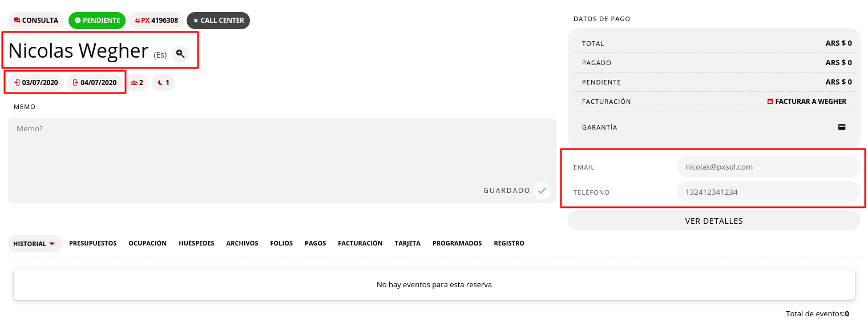Image resolution: width=868 pixels, height=330 pixels.
Task: Click the Call Center source badge
Action: point(218,21)
